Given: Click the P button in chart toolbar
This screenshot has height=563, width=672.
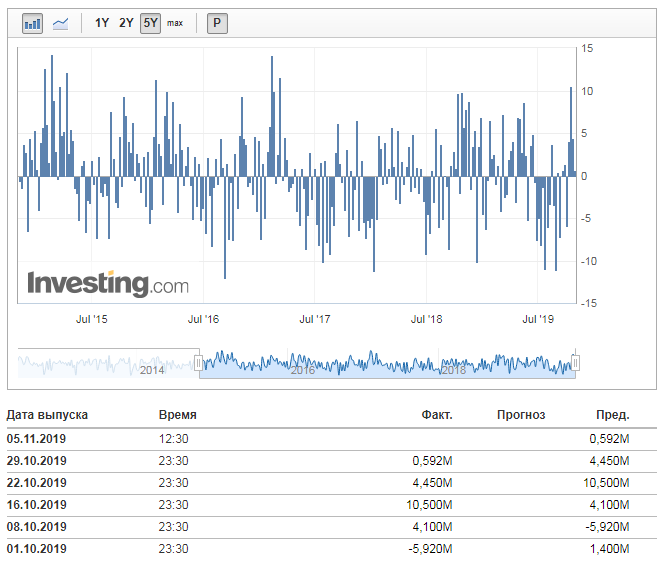Looking at the screenshot, I should tap(217, 23).
